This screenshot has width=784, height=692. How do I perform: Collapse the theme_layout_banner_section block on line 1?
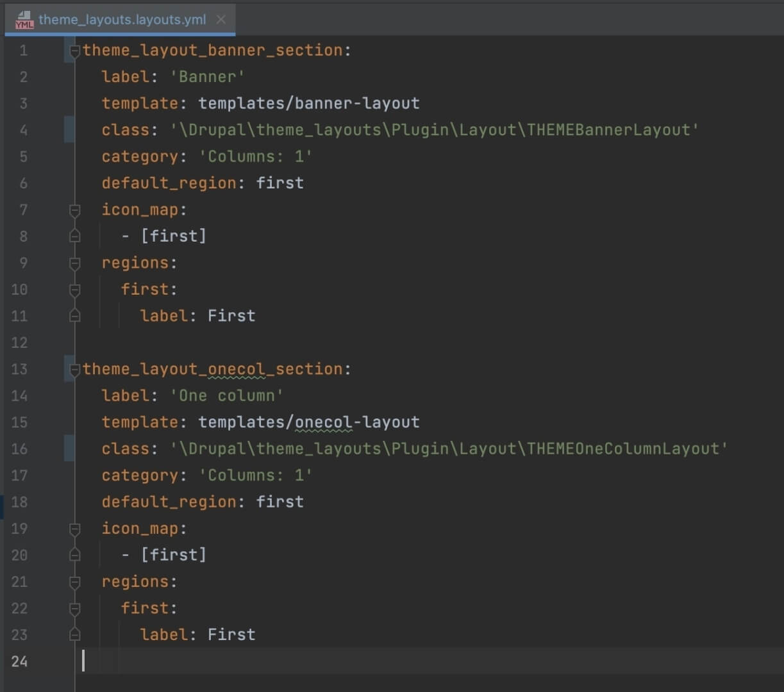[x=75, y=51]
